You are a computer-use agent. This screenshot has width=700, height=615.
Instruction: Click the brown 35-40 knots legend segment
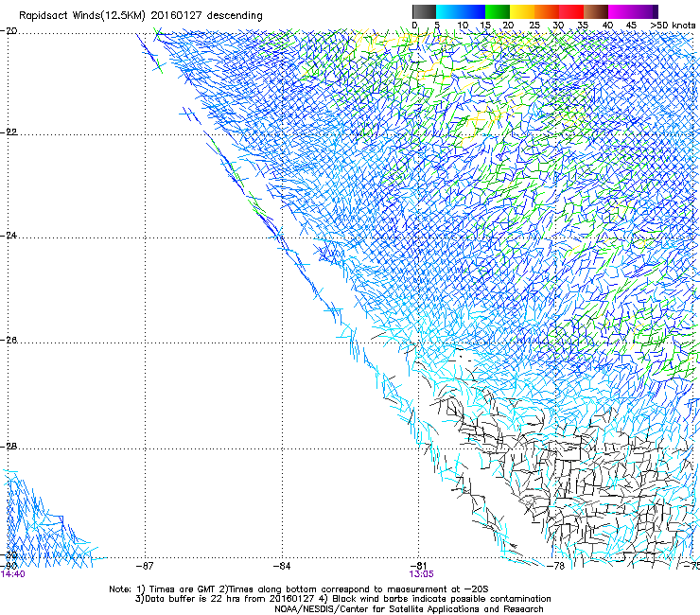point(596,11)
